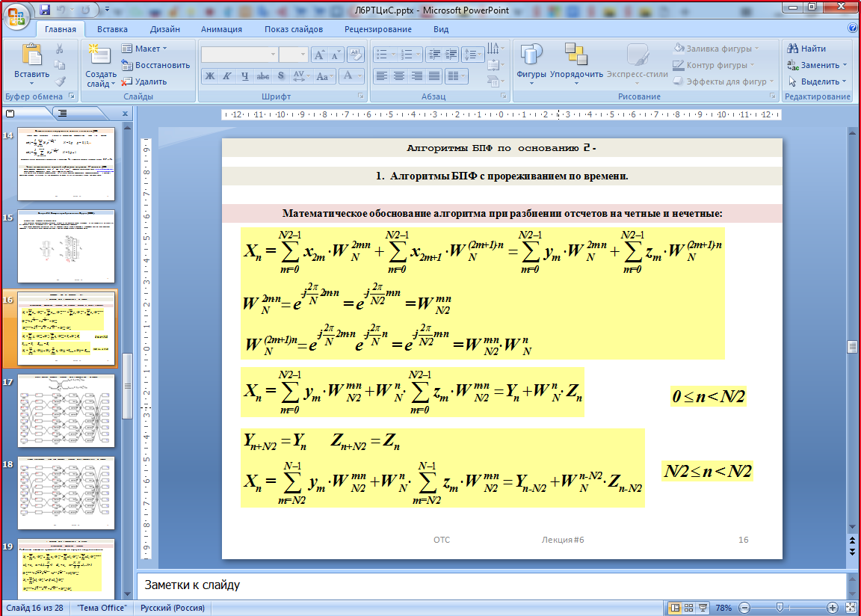
Task: Open the Заменить replace dropdown arrow
Action: (845, 65)
